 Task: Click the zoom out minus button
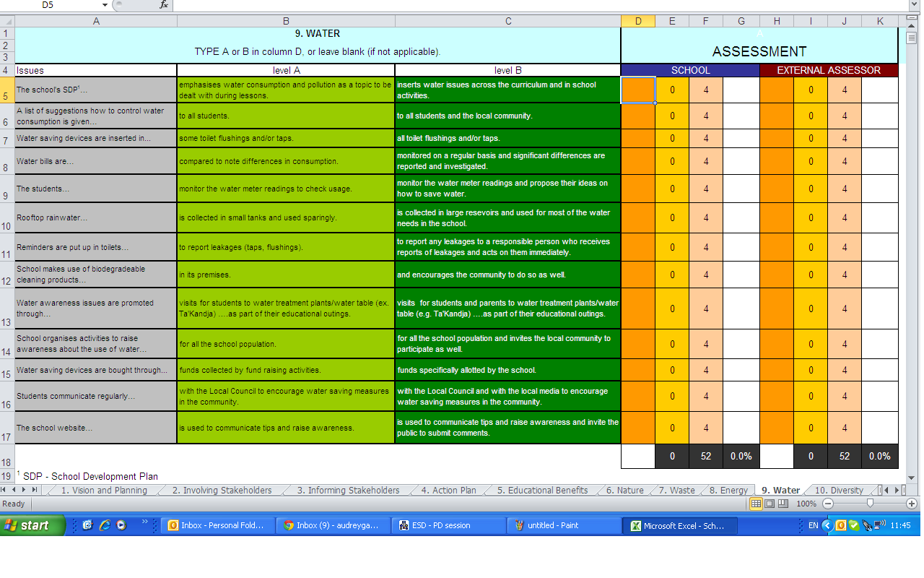[x=828, y=504]
